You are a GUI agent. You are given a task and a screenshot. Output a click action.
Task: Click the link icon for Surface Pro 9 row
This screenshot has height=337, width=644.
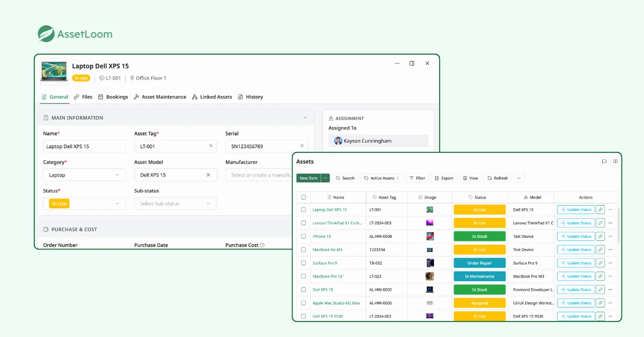(x=601, y=263)
